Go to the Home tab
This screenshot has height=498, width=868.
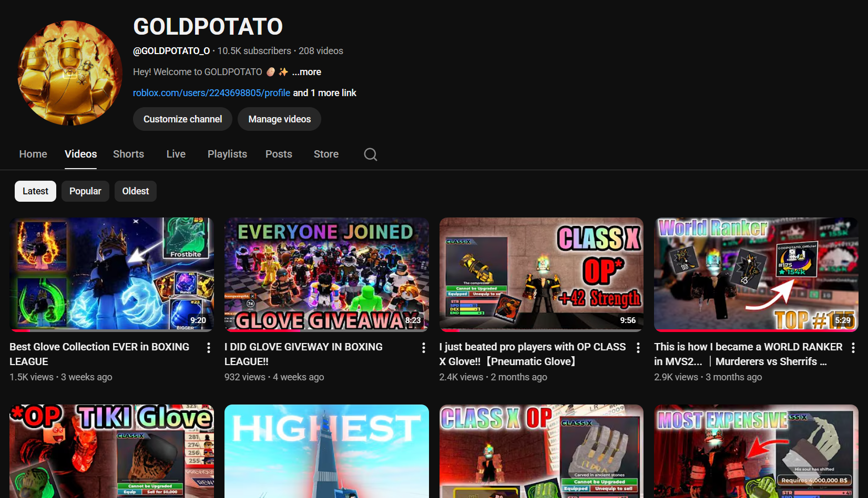coord(33,154)
